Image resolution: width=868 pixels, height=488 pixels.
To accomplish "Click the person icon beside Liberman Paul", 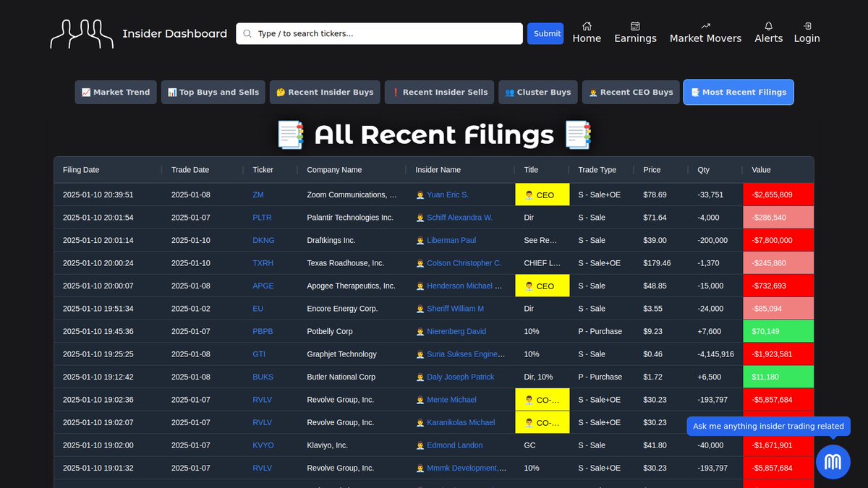I will [420, 241].
